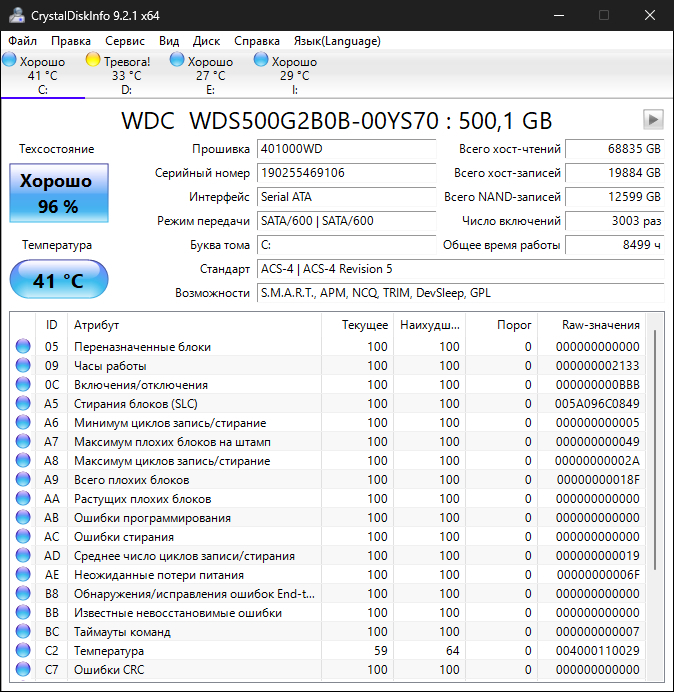Select drive I: status orb at 29 °C
This screenshot has width=674, height=692.
pyautogui.click(x=261, y=61)
